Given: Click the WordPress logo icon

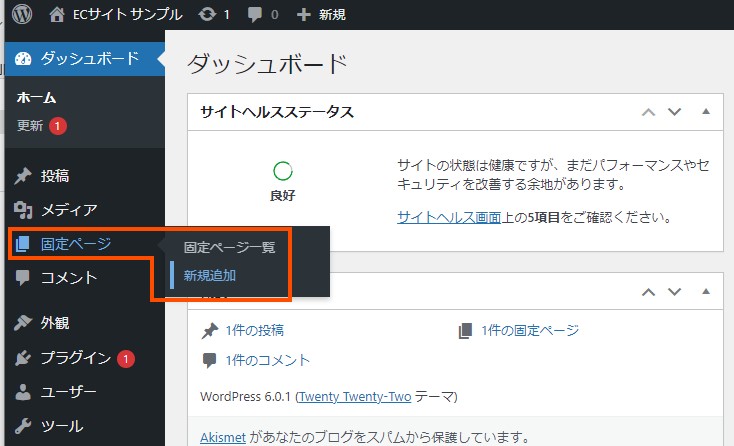Looking at the screenshot, I should pos(21,15).
